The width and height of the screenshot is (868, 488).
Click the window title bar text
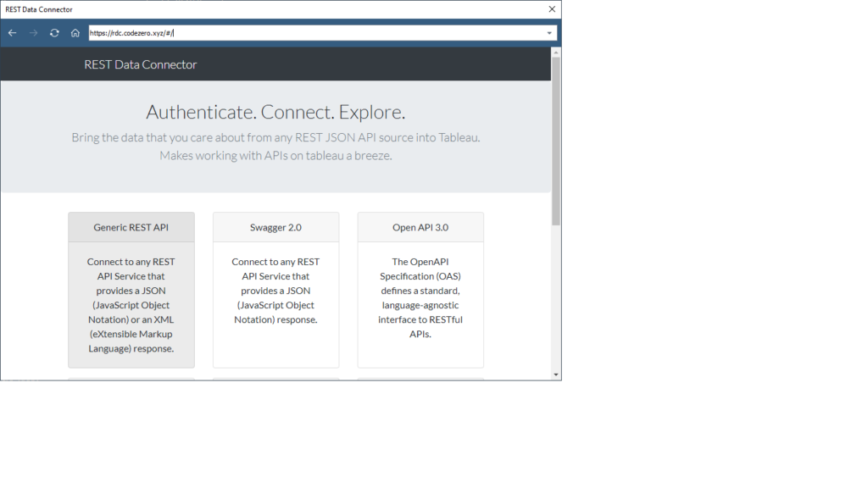tap(39, 9)
